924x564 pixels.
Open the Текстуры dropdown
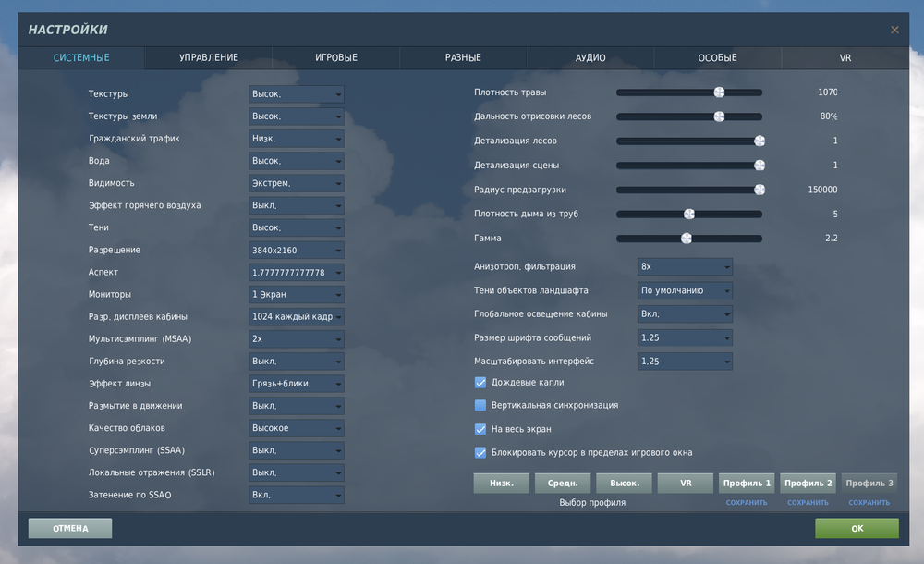297,93
